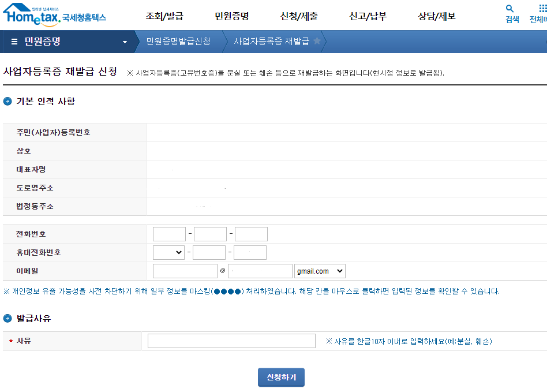Click the blue arrow icon beside 발급사유
Image resolution: width=547 pixels, height=392 pixels.
coord(6,318)
